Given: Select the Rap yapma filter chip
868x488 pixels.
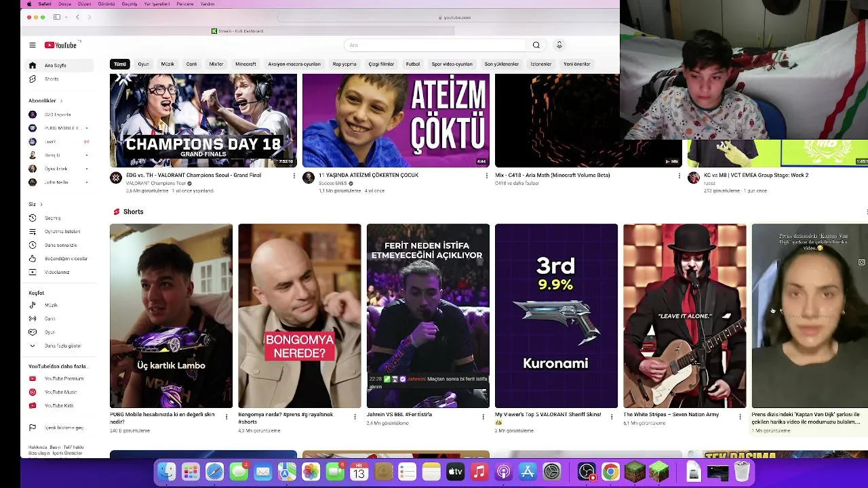Looking at the screenshot, I should [344, 64].
